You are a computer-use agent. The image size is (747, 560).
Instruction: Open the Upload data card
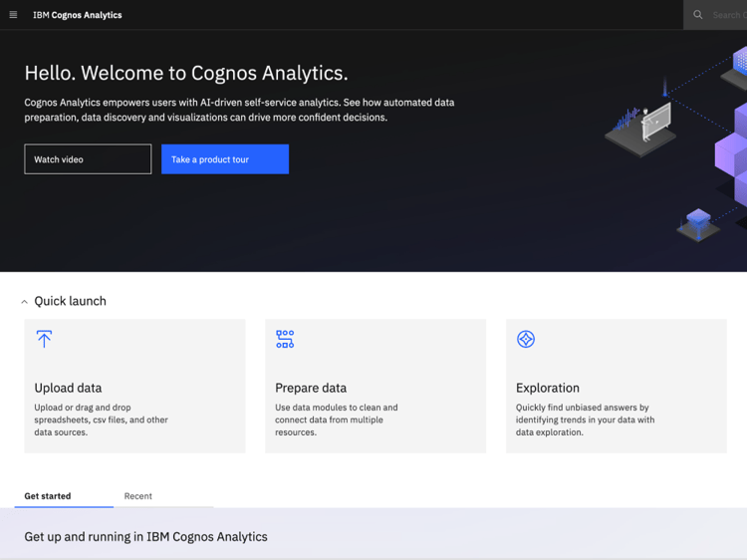click(x=134, y=386)
